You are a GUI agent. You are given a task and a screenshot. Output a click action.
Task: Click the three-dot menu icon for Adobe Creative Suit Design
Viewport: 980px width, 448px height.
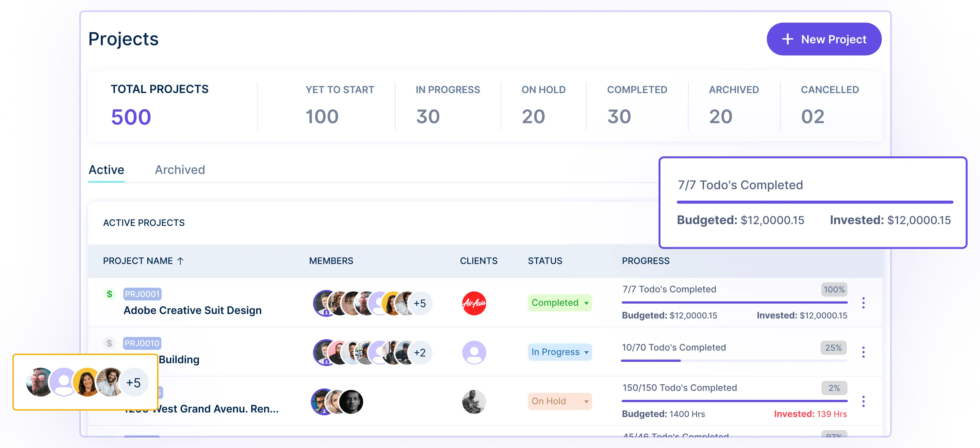(x=864, y=303)
